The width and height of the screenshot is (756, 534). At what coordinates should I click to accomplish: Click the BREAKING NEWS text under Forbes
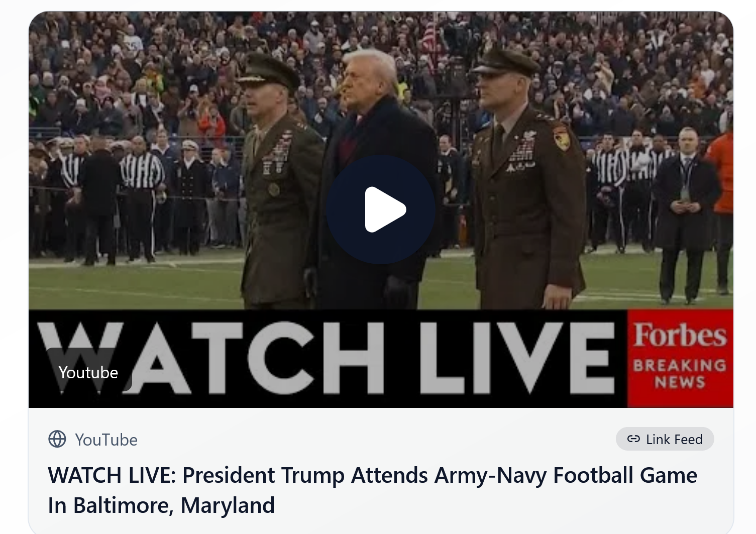pos(680,374)
